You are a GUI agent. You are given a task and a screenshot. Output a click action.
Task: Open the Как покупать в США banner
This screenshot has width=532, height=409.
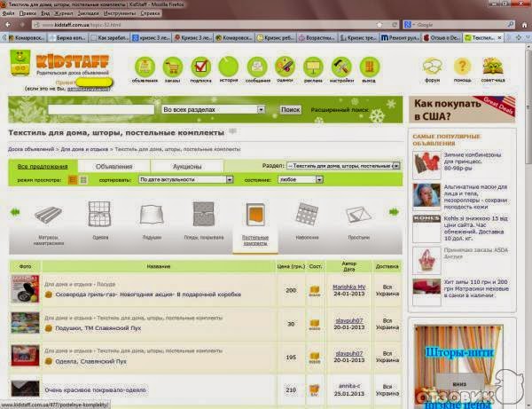pos(462,110)
